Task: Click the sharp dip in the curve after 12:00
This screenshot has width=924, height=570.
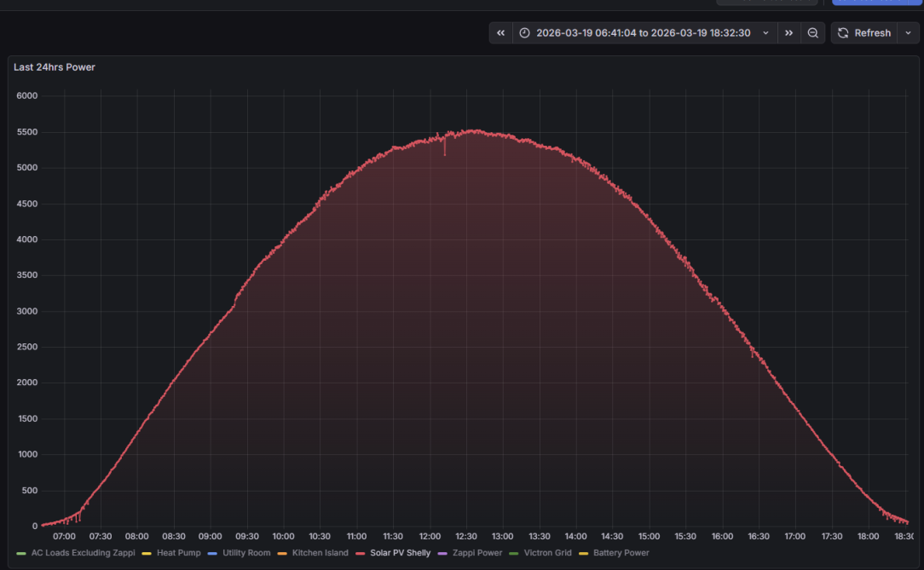Action: coord(445,148)
